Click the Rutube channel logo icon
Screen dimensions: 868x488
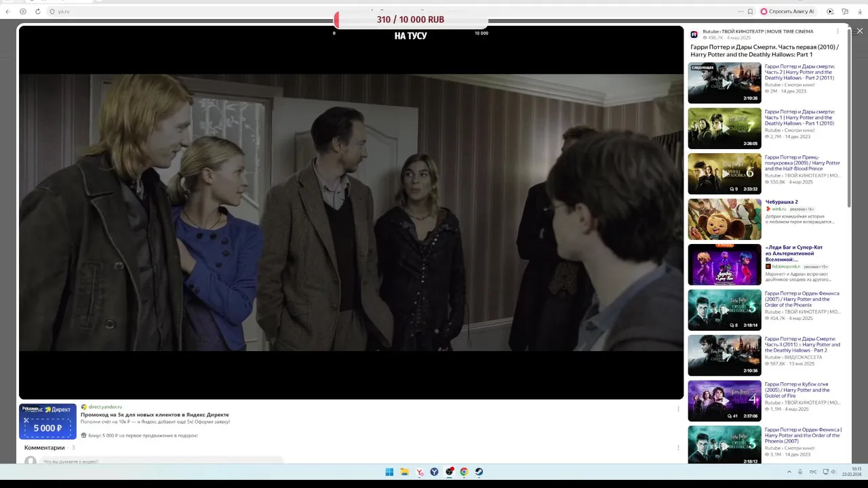[694, 34]
